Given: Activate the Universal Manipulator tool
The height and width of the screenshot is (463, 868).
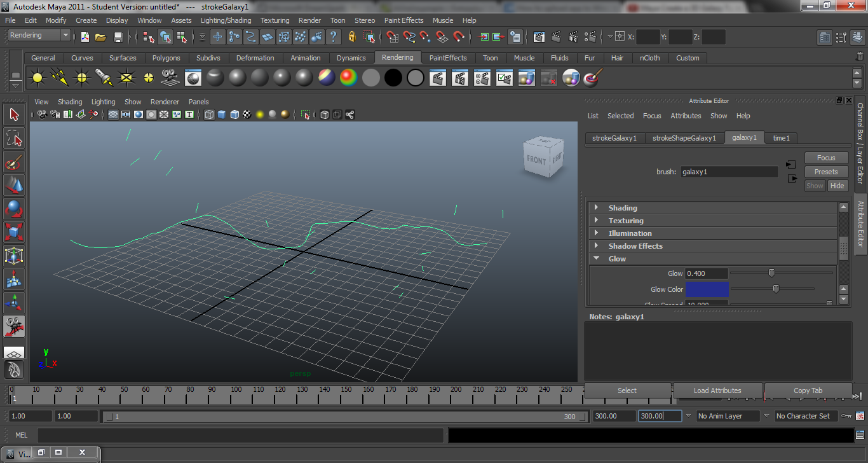Looking at the screenshot, I should pyautogui.click(x=14, y=256).
